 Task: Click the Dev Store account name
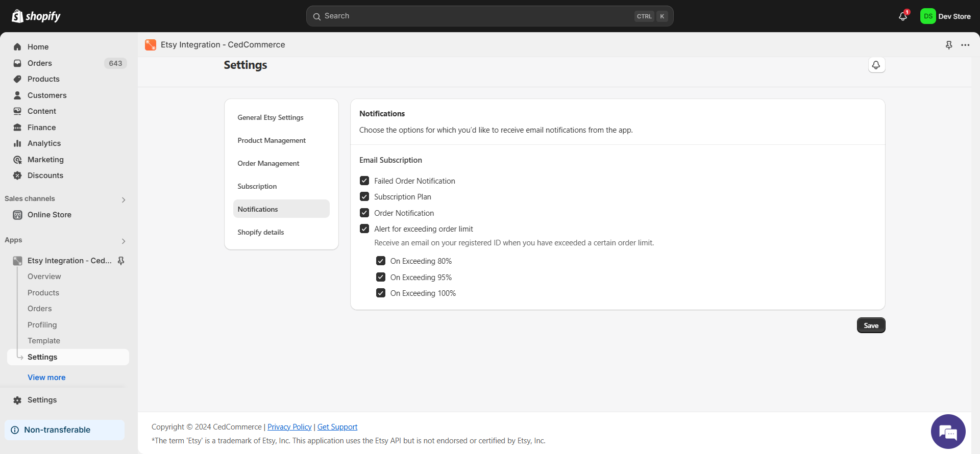tap(954, 16)
